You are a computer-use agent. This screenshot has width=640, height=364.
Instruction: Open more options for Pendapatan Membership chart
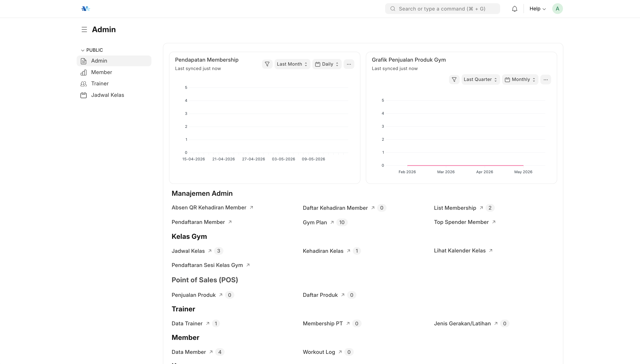click(349, 64)
